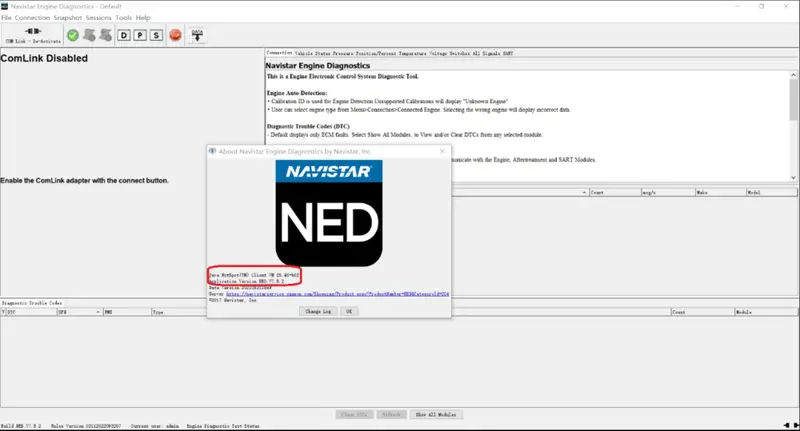The height and width of the screenshot is (431, 800).
Task: Click the grayed Clear DTCs button
Action: pyautogui.click(x=355, y=414)
